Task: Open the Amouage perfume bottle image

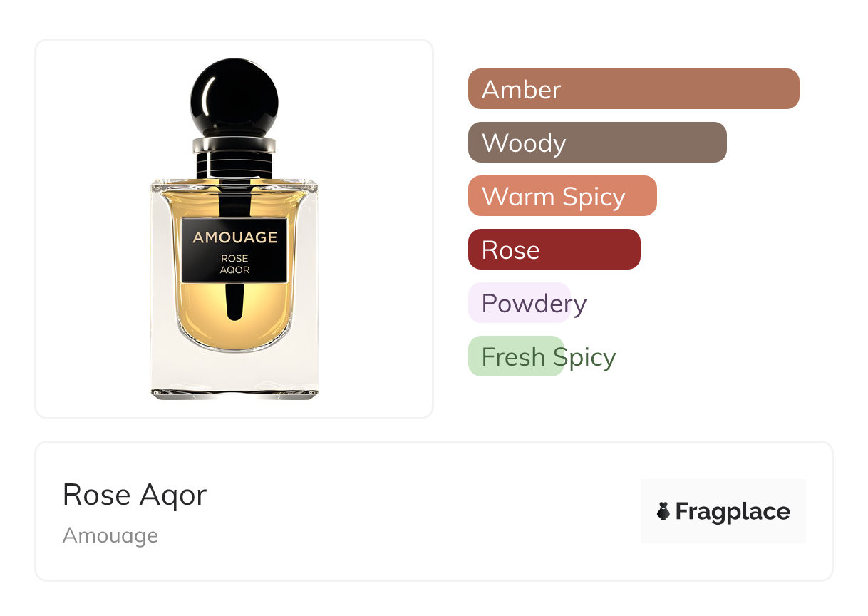Action: click(234, 229)
